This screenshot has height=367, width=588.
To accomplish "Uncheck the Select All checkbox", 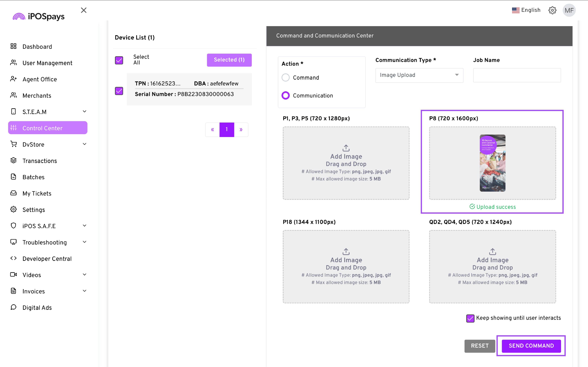I will [119, 60].
